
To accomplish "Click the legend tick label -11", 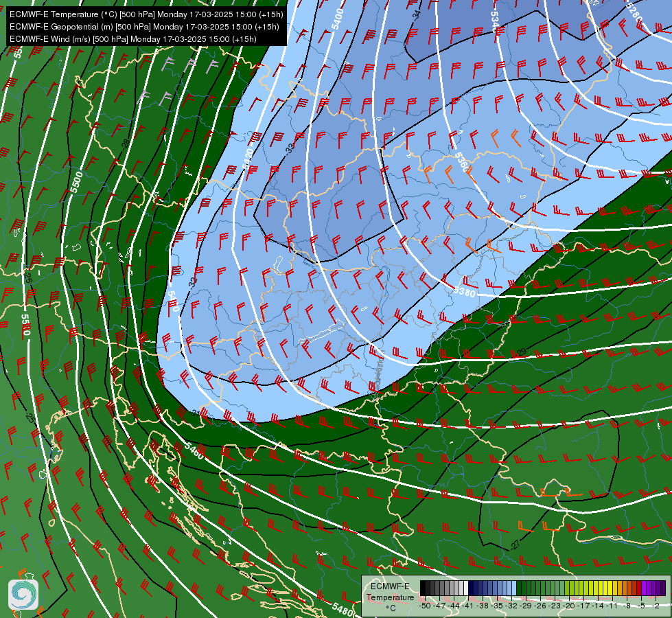I will click(x=612, y=606).
